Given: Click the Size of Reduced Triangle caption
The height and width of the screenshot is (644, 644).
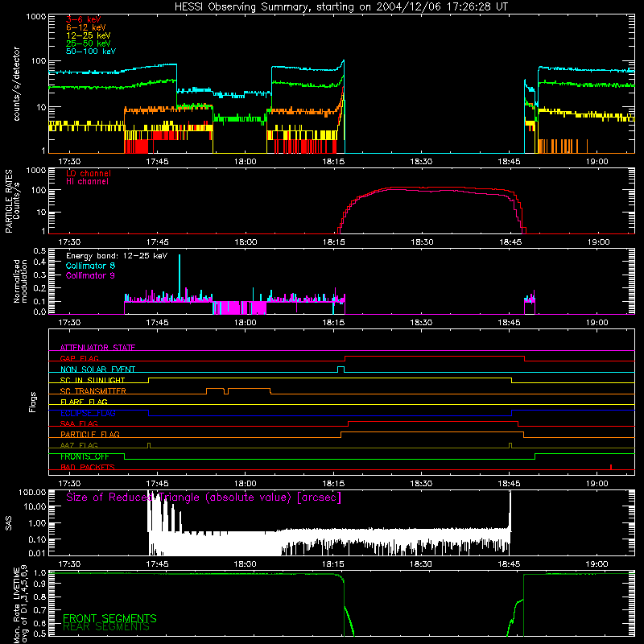Looking at the screenshot, I should pos(204,497).
